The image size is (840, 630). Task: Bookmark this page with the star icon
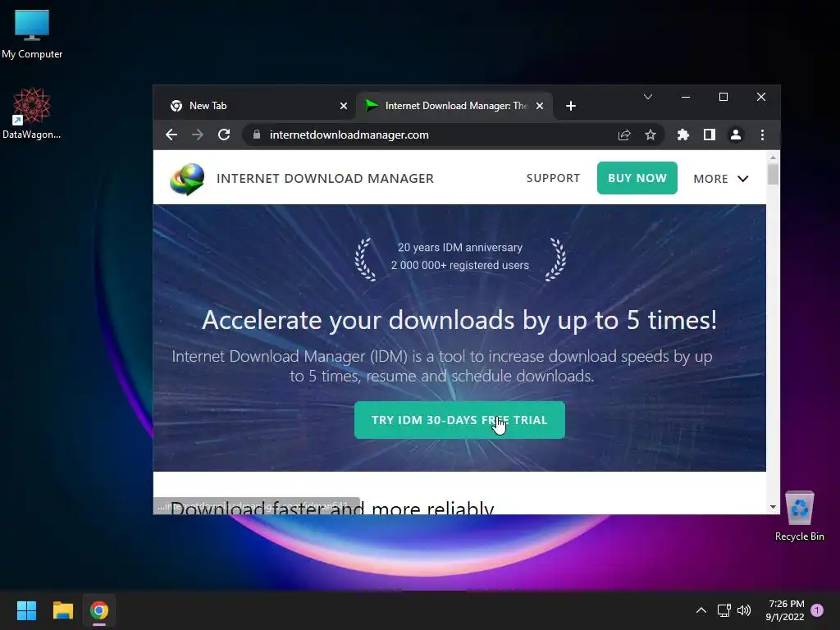651,135
